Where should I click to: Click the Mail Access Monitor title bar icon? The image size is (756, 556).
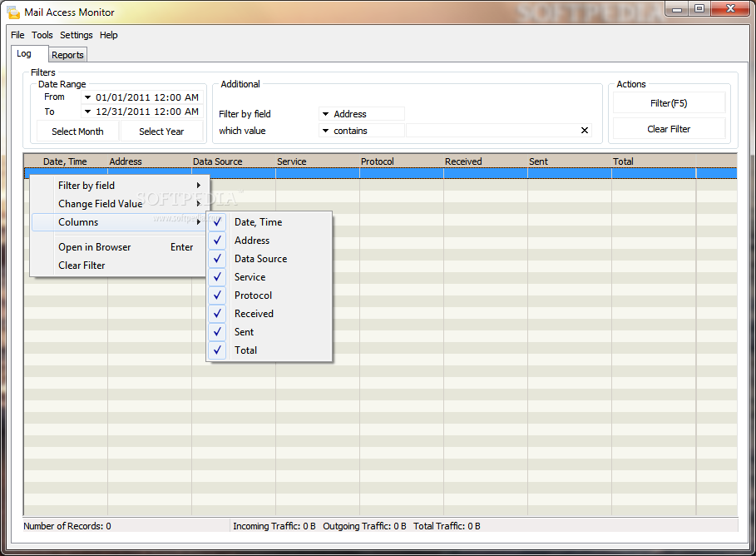13,12
